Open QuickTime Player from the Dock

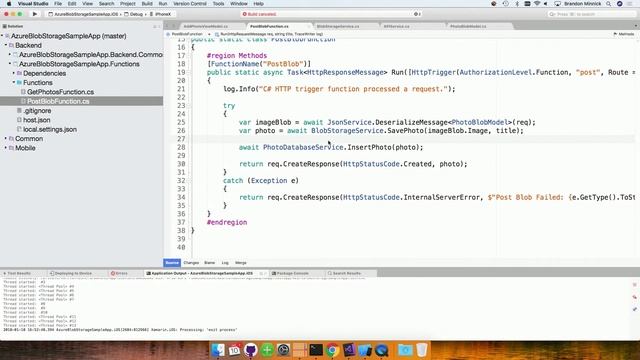pyautogui.click(x=382, y=350)
